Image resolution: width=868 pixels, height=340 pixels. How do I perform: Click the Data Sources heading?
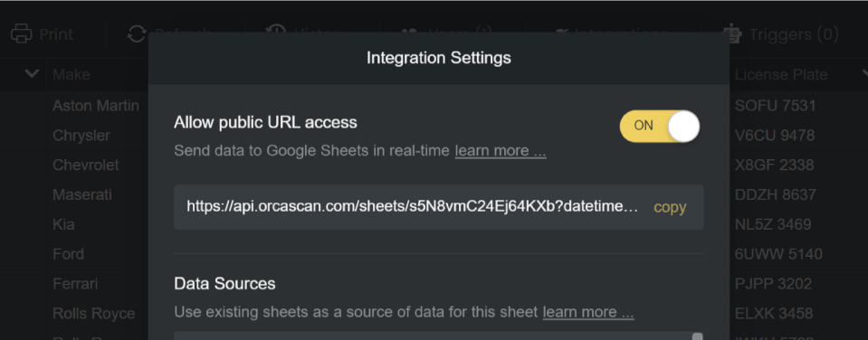[224, 284]
